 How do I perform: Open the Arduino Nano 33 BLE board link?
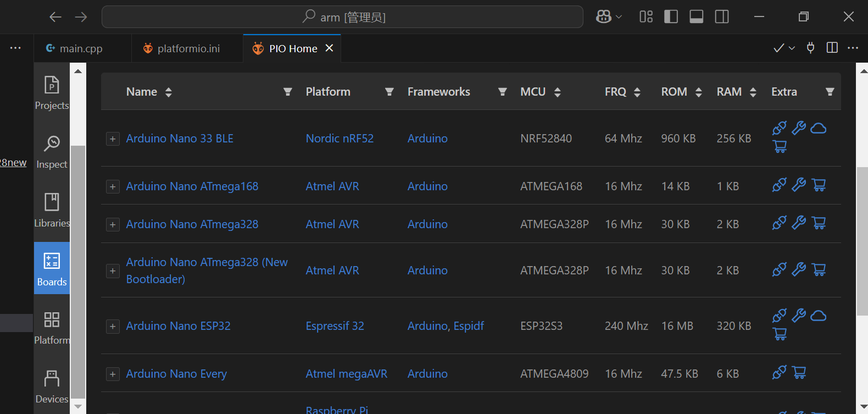[x=180, y=139]
